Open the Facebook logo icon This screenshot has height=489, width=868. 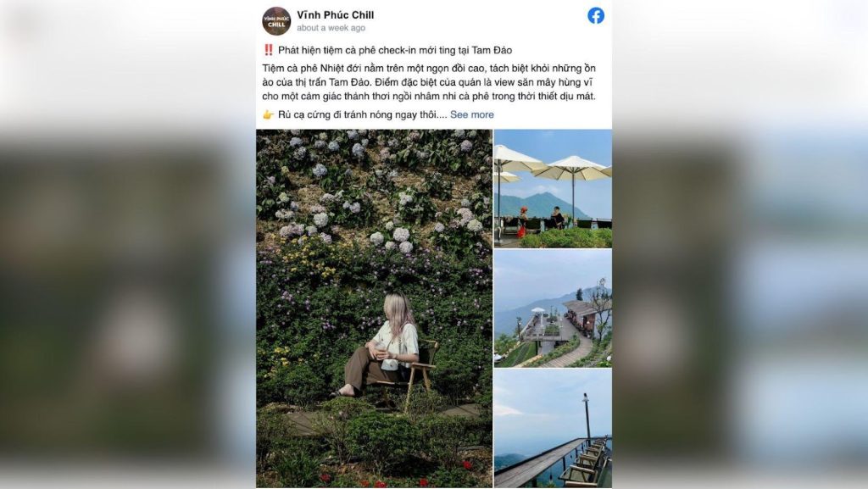tap(596, 15)
